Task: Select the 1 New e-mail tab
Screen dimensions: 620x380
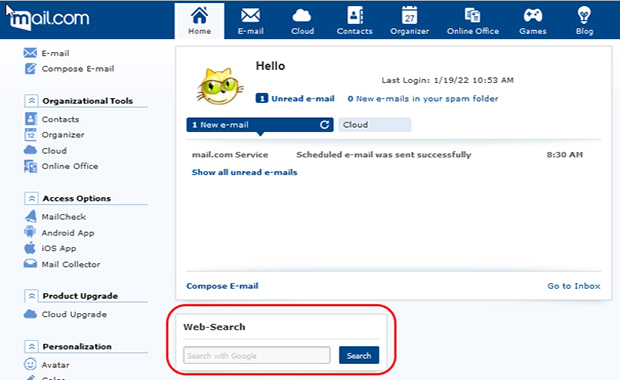Action: point(260,125)
